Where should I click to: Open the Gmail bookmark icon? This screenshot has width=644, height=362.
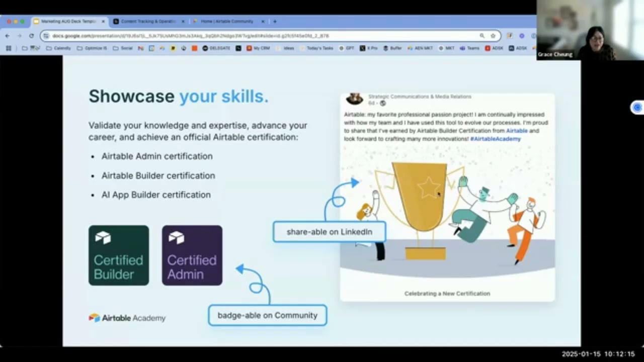(x=140, y=48)
